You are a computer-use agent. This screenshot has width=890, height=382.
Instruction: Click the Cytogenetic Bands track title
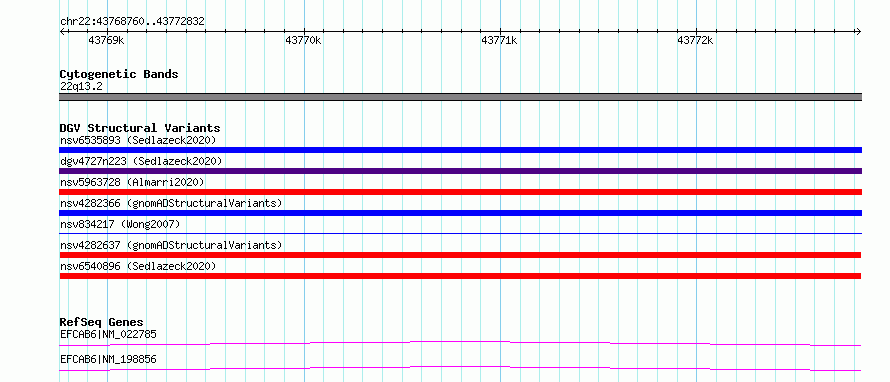119,74
